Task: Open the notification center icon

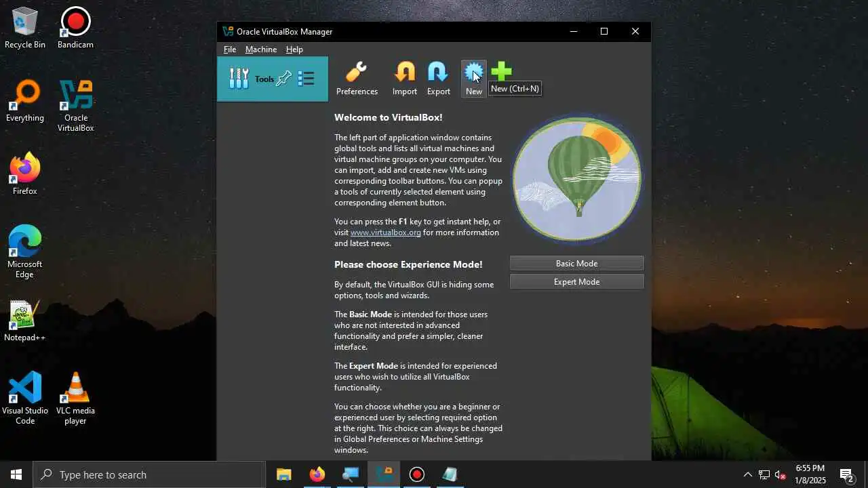Action: point(847,474)
